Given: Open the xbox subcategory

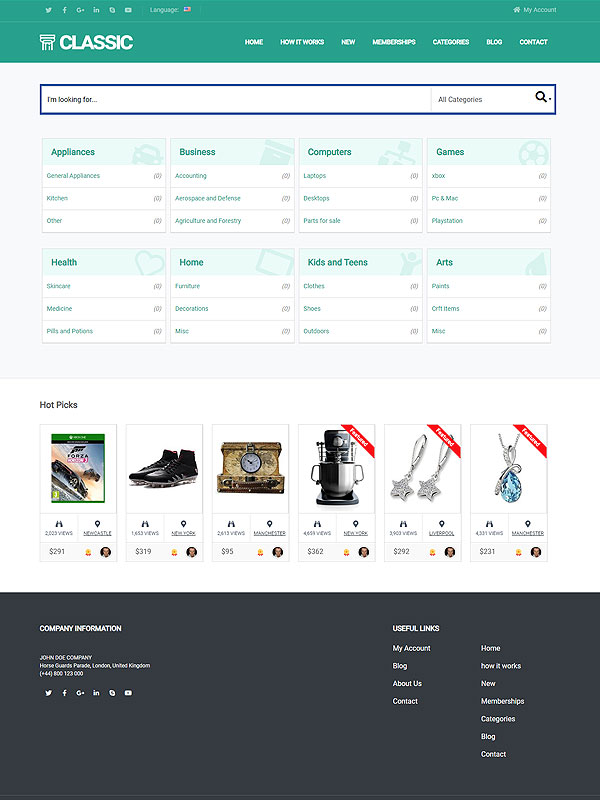Looking at the screenshot, I should [438, 176].
